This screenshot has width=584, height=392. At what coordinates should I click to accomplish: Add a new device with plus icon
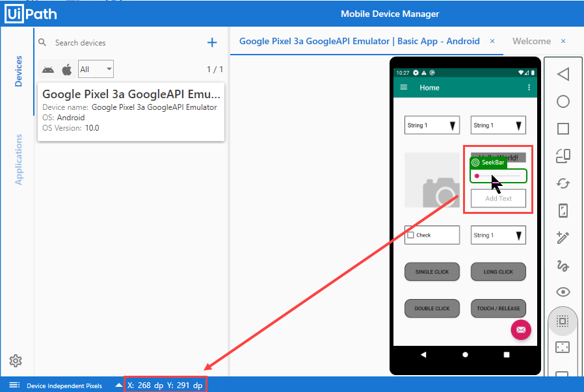click(x=212, y=42)
